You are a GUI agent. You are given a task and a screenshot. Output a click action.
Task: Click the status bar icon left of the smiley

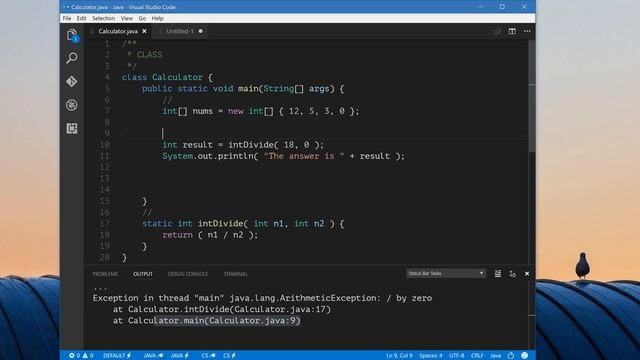511,356
